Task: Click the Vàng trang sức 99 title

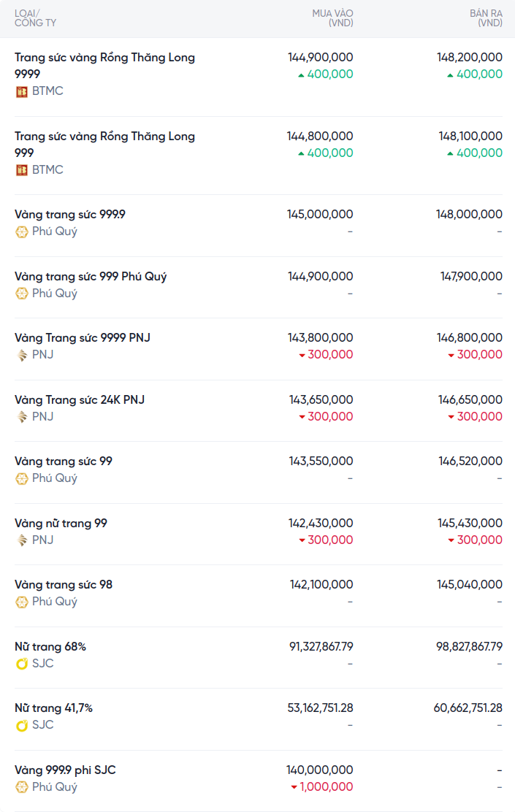Action: pos(64,461)
